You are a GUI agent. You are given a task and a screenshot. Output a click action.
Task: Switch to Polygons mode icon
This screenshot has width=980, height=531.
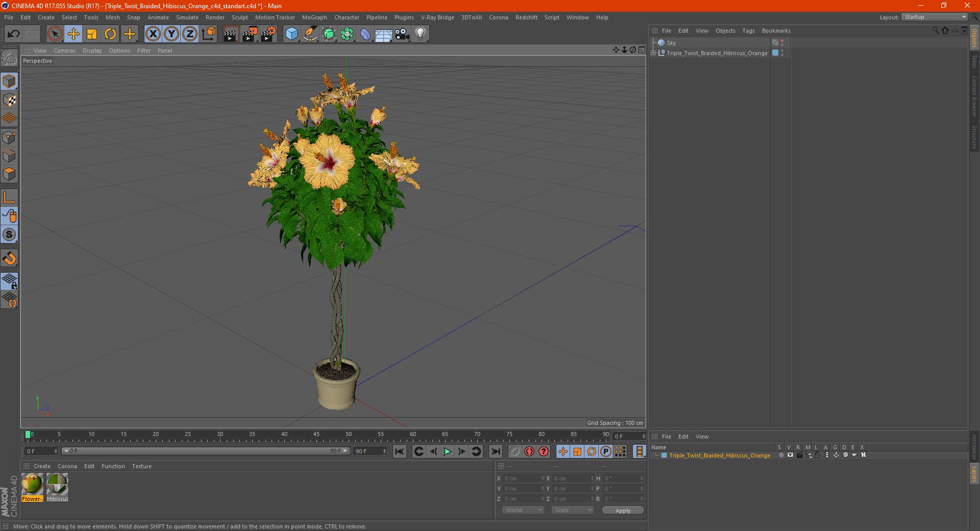[9, 174]
